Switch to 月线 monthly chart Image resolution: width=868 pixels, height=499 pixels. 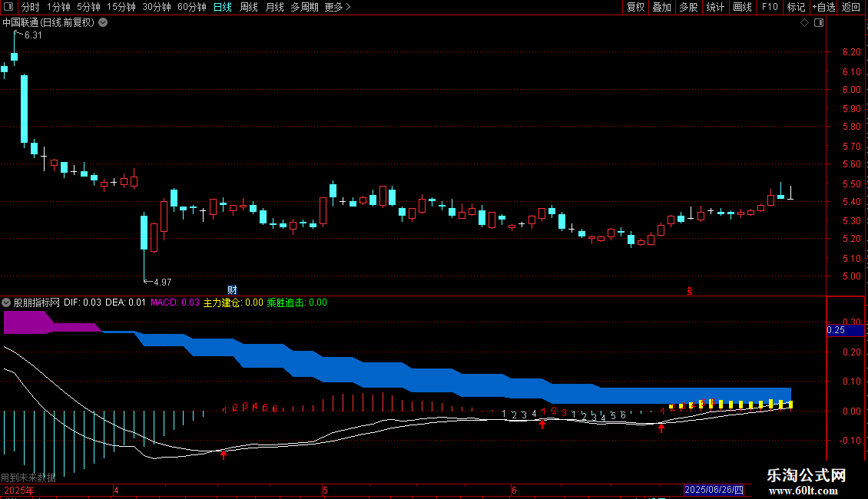click(x=274, y=7)
